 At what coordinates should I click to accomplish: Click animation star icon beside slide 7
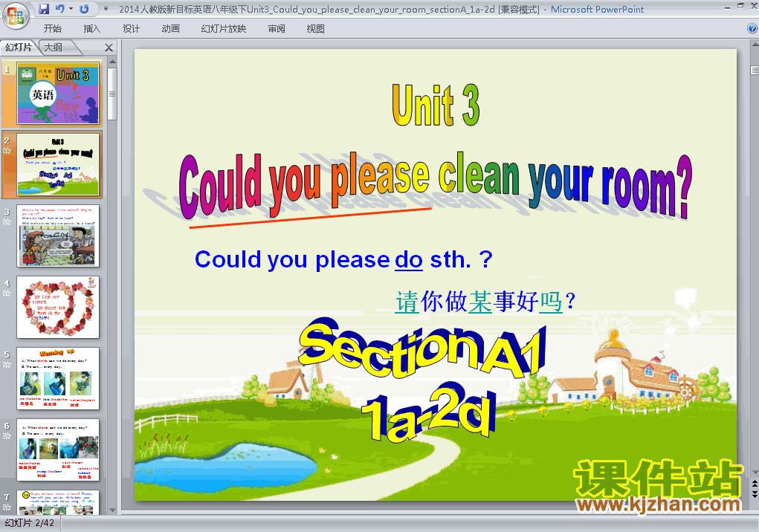point(7,507)
